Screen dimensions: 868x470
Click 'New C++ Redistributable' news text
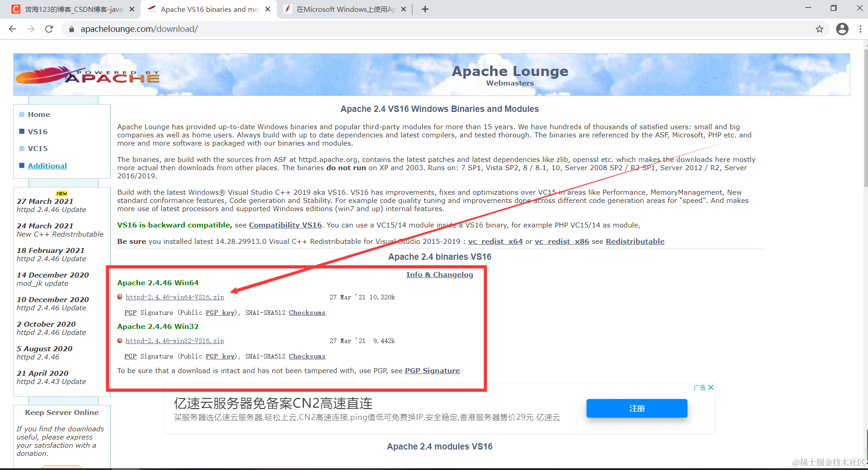(60, 234)
